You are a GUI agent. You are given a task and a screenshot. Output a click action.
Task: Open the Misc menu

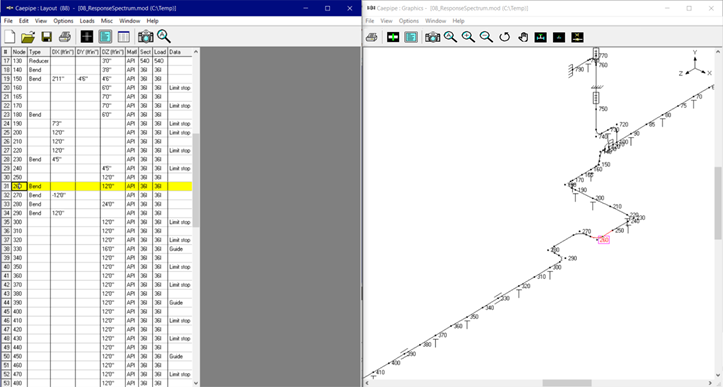coord(107,21)
